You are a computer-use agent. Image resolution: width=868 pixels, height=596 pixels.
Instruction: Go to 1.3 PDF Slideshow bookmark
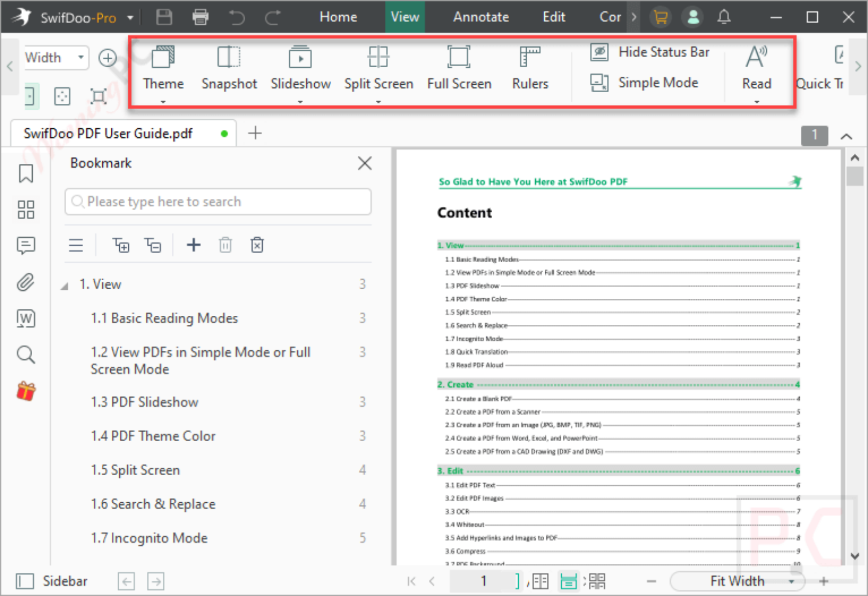pos(145,402)
